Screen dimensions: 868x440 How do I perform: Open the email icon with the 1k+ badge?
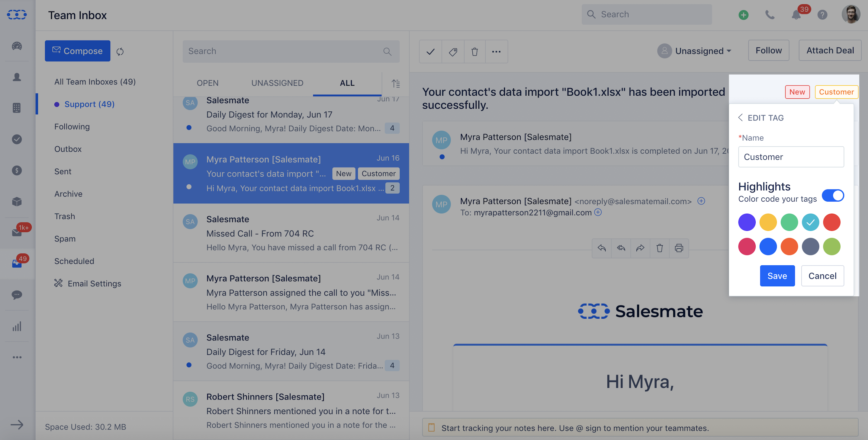(17, 232)
